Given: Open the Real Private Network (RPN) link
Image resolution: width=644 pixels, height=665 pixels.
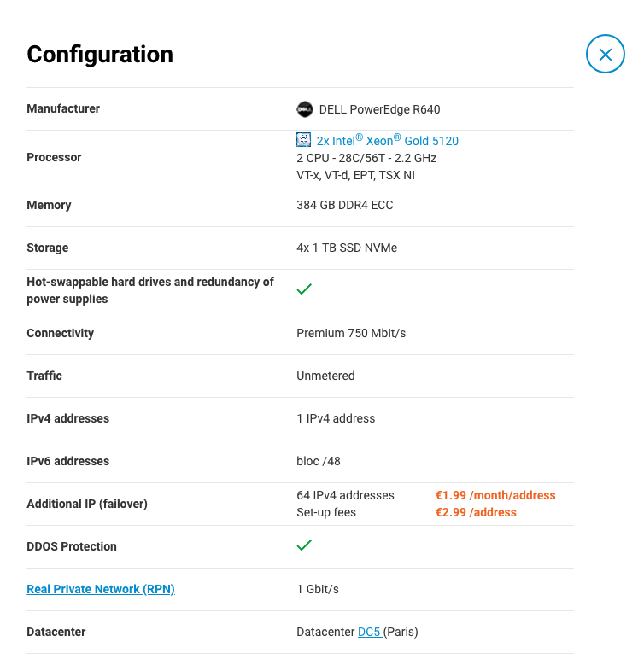Looking at the screenshot, I should (x=101, y=589).
